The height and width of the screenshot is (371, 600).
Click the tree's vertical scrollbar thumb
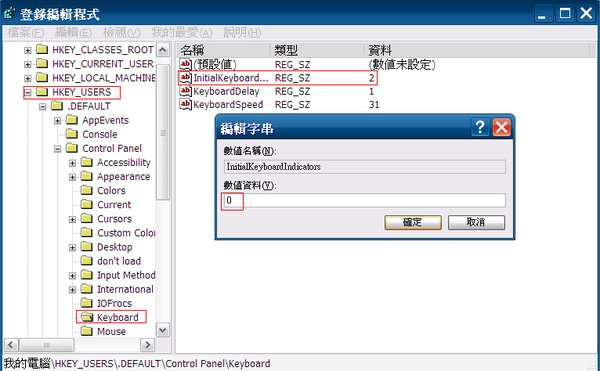point(163,132)
